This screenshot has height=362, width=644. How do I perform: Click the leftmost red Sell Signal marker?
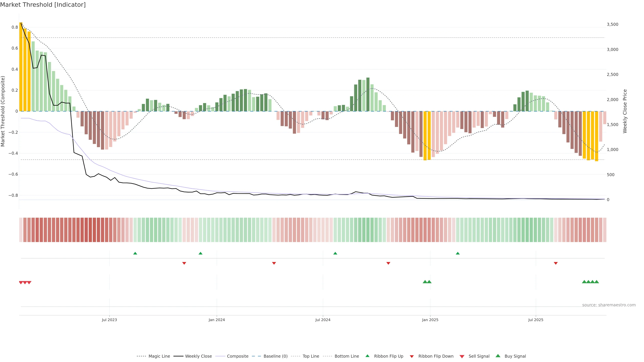click(21, 283)
